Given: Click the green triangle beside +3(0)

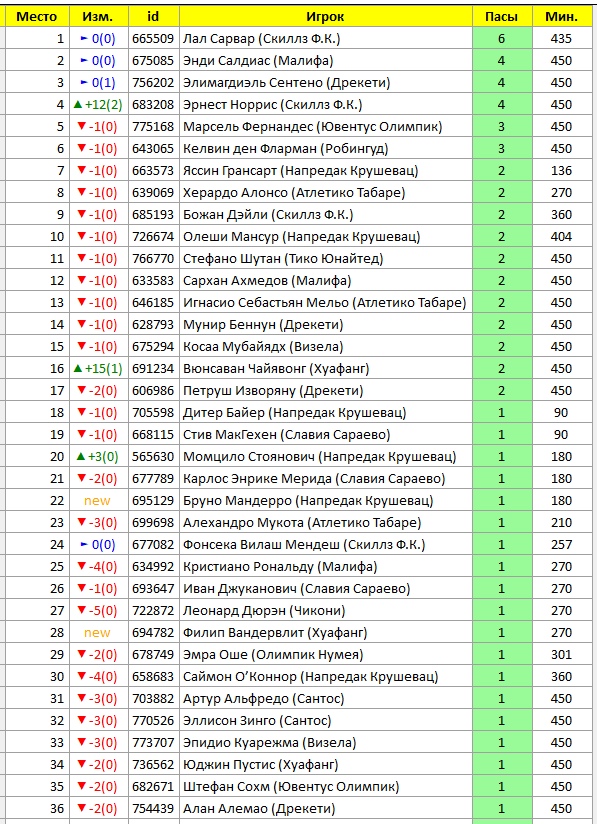Looking at the screenshot, I should [x=80, y=456].
